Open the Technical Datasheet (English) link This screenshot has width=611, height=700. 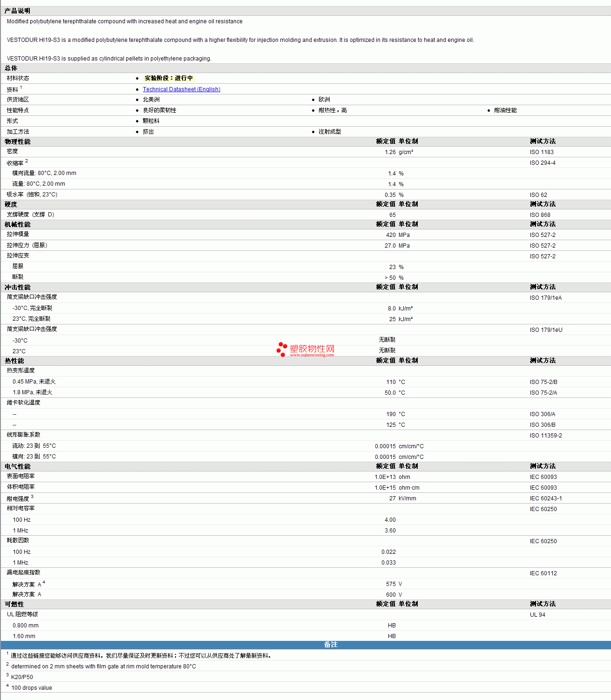click(182, 89)
